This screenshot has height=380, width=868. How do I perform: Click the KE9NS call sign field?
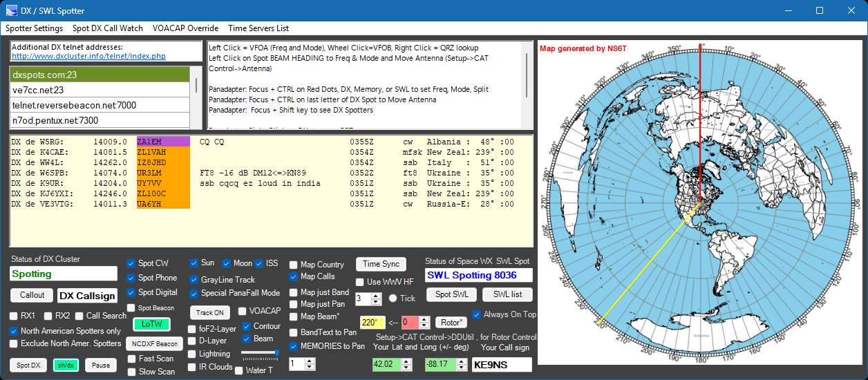pos(502,365)
